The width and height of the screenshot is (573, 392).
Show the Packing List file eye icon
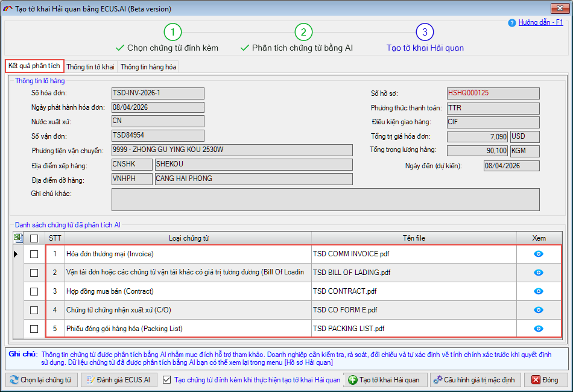[x=539, y=329]
